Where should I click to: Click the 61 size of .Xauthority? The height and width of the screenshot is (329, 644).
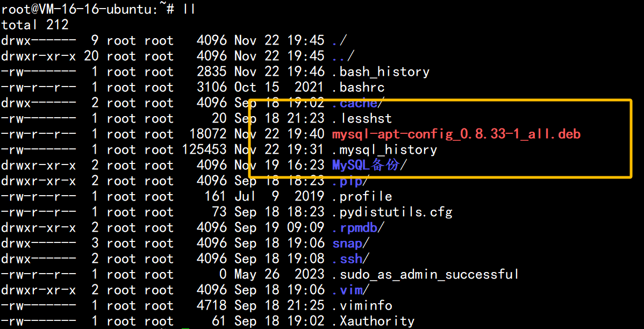point(219,321)
